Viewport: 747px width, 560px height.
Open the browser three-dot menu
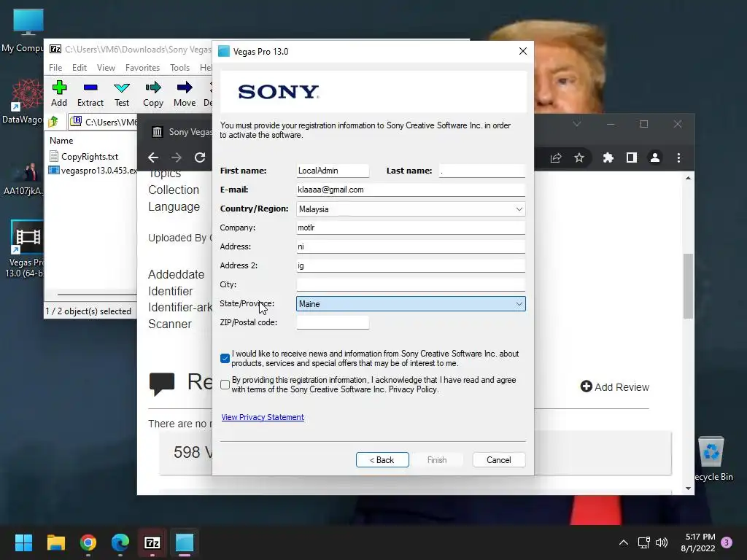(x=679, y=157)
